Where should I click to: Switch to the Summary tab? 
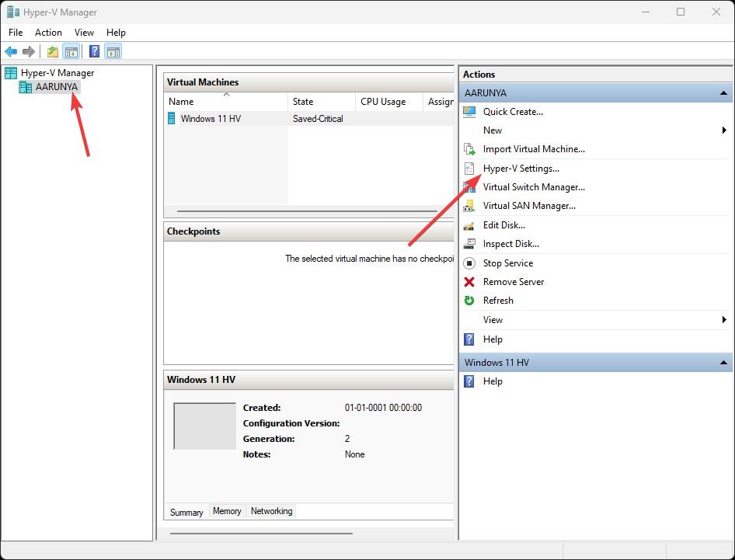click(x=186, y=512)
